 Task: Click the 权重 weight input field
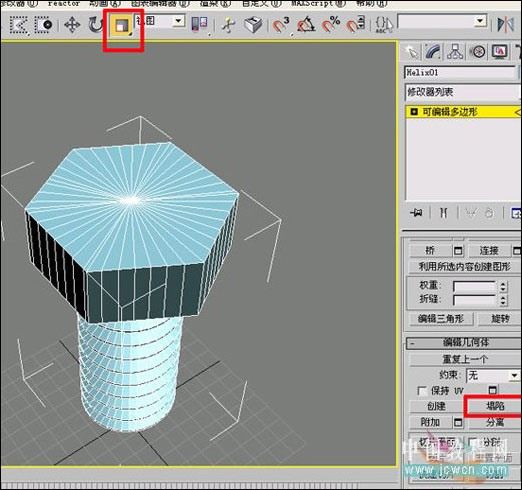tap(475, 286)
